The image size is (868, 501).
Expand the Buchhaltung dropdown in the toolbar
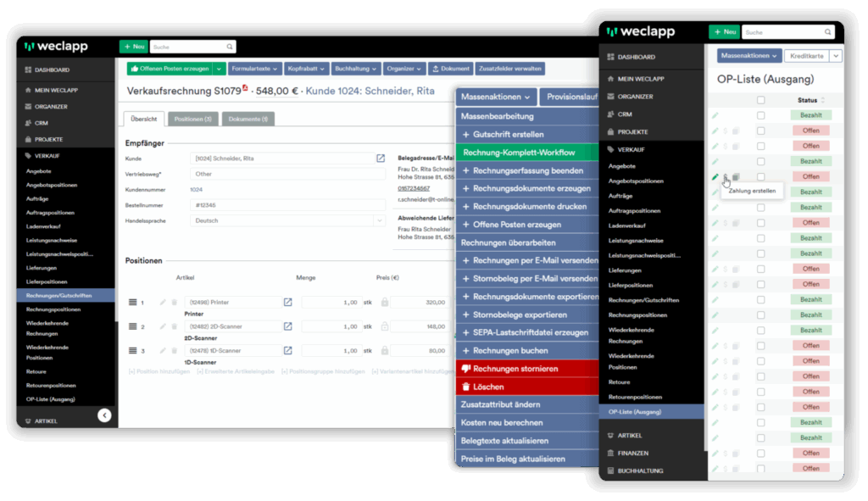click(354, 69)
